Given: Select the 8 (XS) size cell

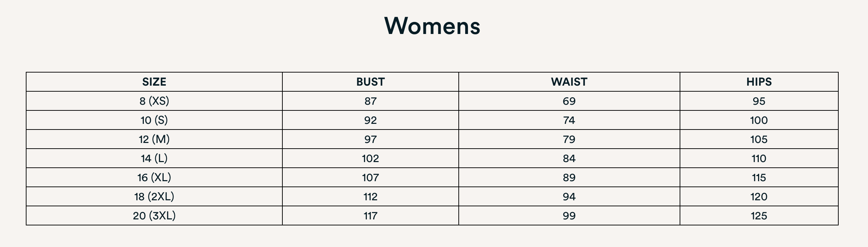Looking at the screenshot, I should click(x=154, y=101).
